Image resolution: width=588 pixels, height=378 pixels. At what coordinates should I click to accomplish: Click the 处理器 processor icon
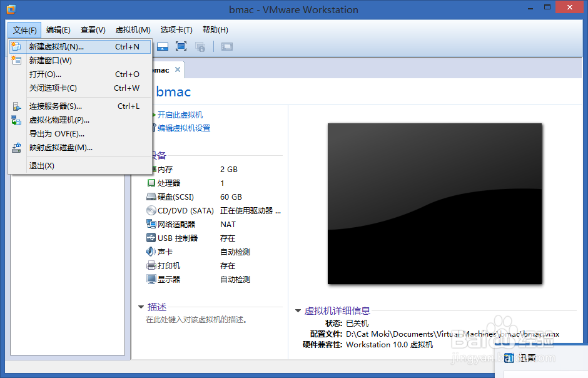[151, 183]
